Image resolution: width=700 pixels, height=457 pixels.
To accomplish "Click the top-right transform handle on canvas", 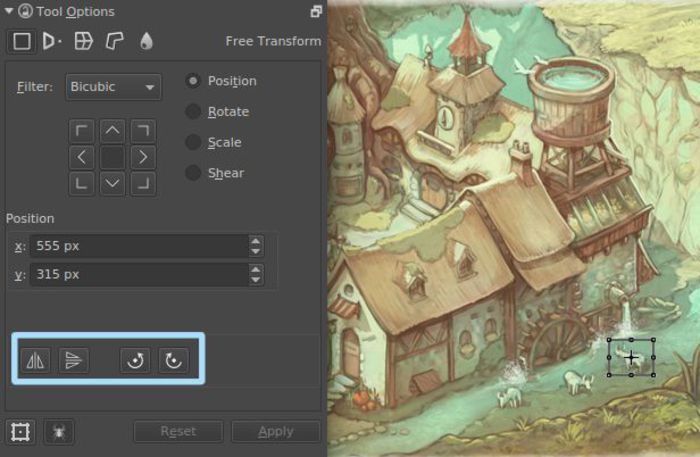I will click(x=653, y=340).
